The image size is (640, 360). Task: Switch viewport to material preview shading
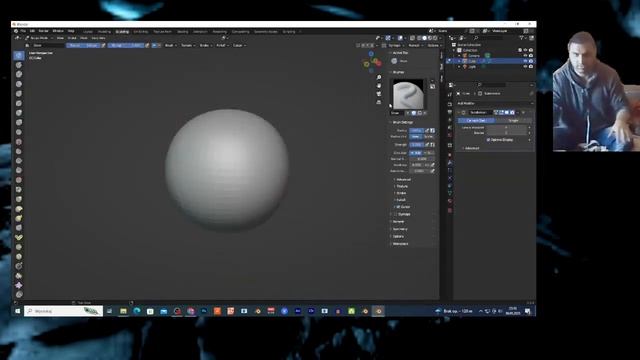(429, 38)
